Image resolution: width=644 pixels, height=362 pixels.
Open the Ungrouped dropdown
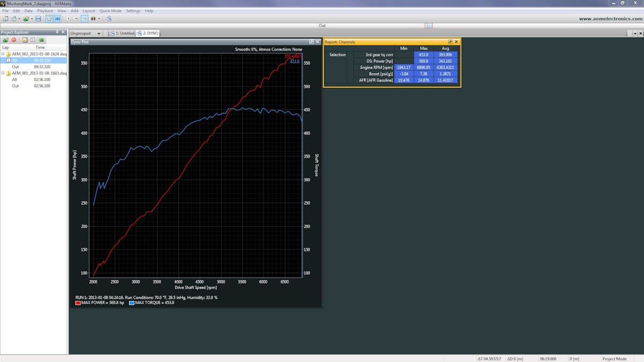click(86, 33)
